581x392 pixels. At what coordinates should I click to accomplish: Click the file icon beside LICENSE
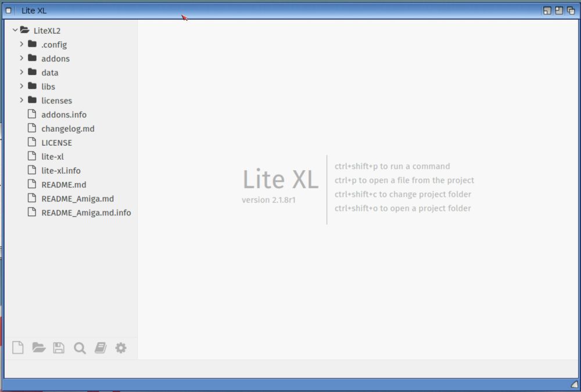coord(32,142)
